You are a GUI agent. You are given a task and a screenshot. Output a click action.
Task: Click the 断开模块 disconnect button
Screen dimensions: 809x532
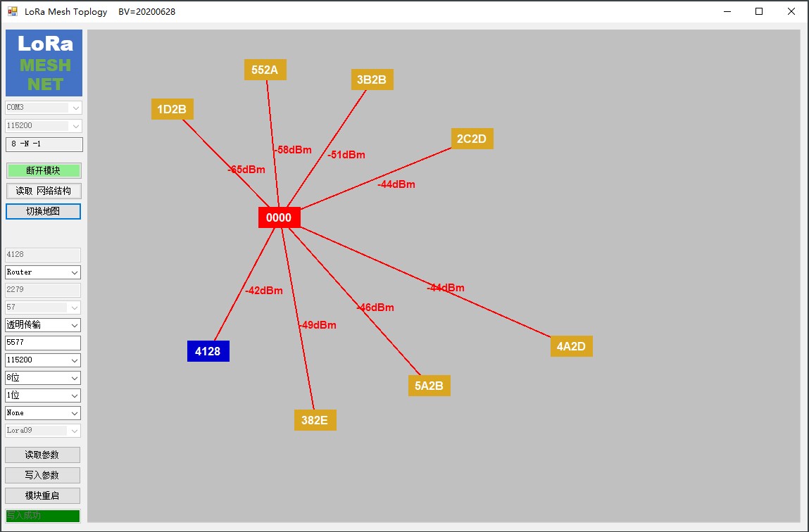click(x=44, y=170)
